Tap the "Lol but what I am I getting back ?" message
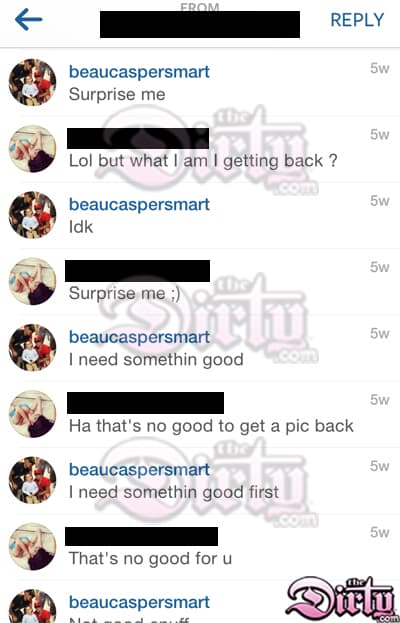Image resolution: width=400 pixels, height=623 pixels. coord(203,161)
